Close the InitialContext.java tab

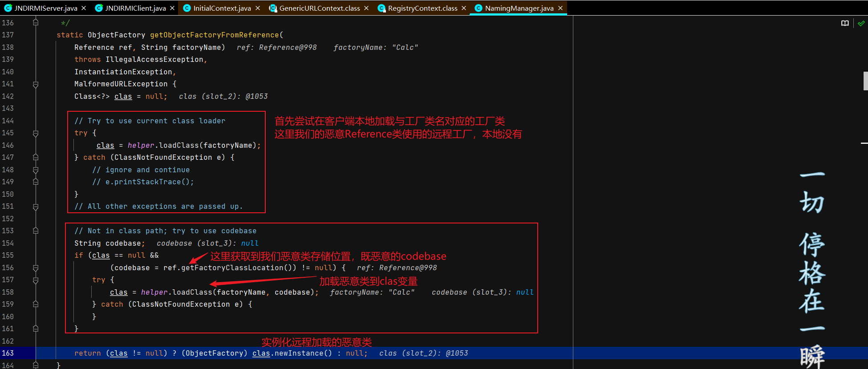pyautogui.click(x=258, y=8)
